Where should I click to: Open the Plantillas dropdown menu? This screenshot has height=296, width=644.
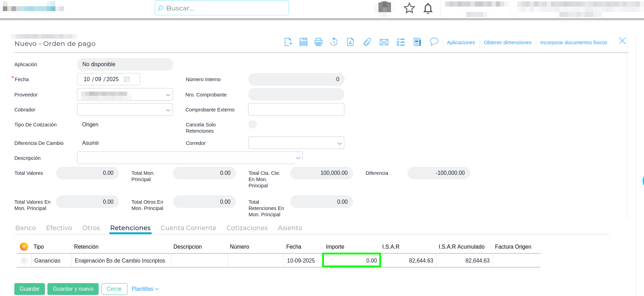pyautogui.click(x=145, y=289)
